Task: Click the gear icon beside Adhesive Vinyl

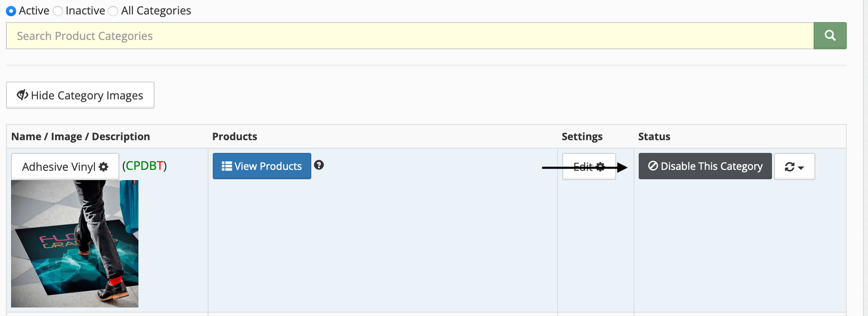Action: (x=104, y=167)
